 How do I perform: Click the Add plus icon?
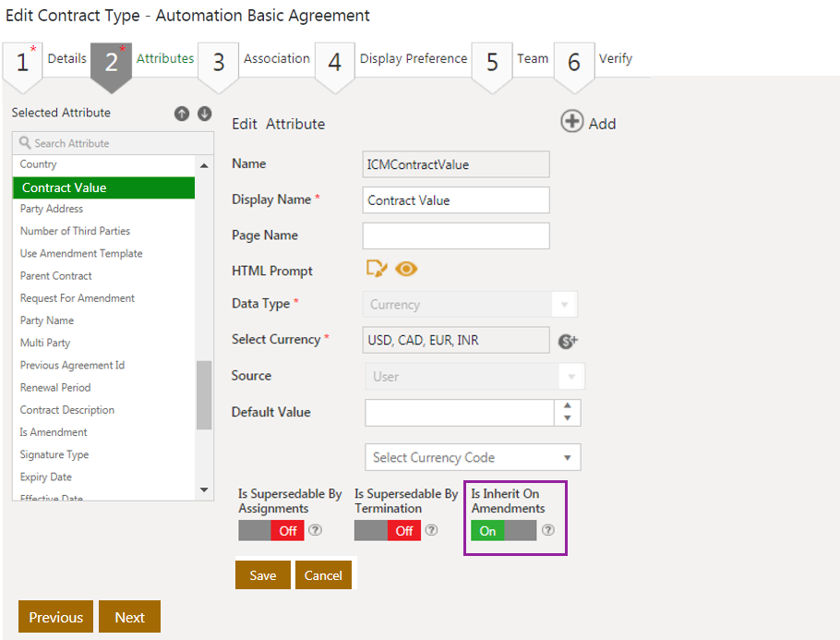(x=572, y=122)
